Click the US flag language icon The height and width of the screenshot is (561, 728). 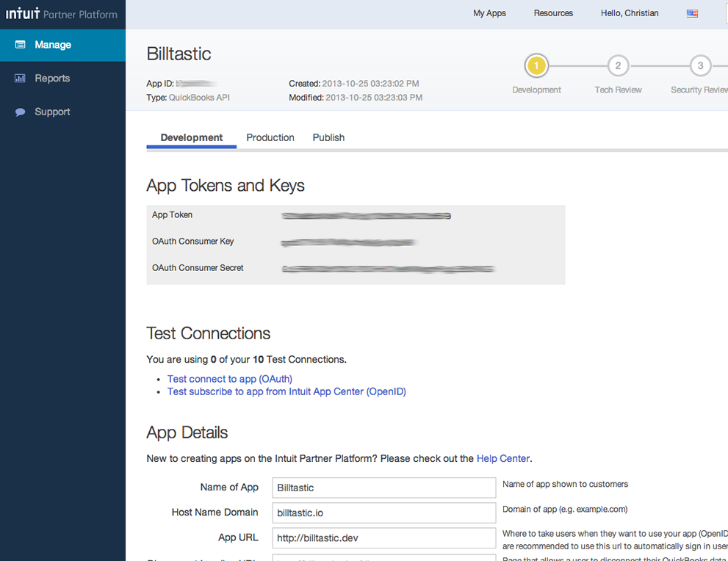(692, 13)
